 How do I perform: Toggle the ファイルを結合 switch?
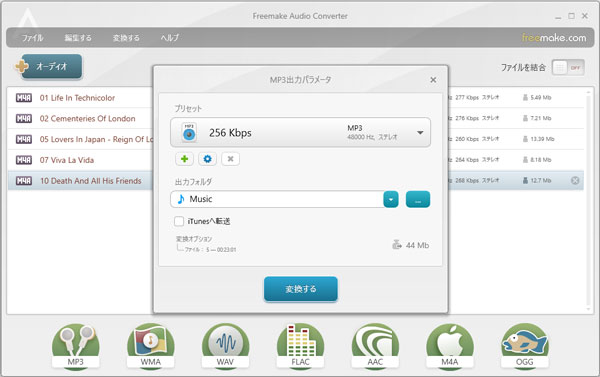click(568, 68)
